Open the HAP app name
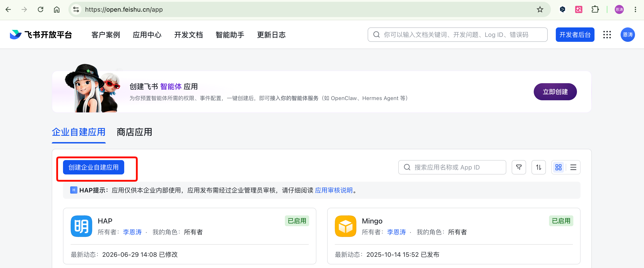644x268 pixels. coord(105,221)
